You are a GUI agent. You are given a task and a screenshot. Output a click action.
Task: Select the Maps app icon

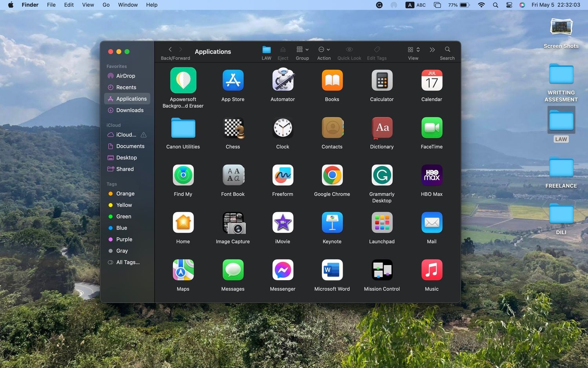(183, 270)
